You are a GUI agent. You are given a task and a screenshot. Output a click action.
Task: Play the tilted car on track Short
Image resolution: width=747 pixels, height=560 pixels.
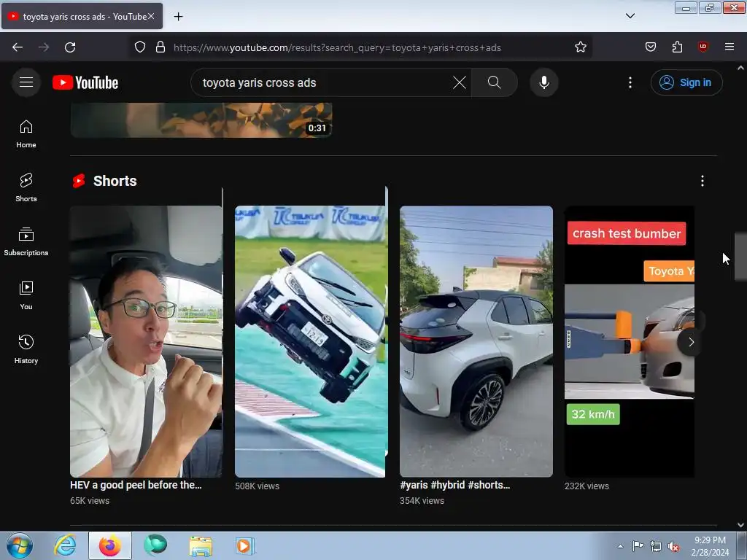click(310, 341)
